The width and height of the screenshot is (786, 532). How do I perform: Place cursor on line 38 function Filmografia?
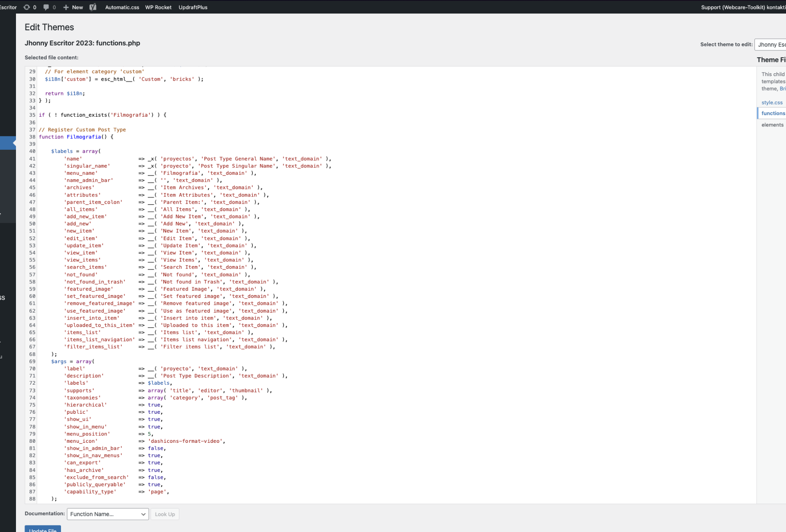(x=84, y=137)
